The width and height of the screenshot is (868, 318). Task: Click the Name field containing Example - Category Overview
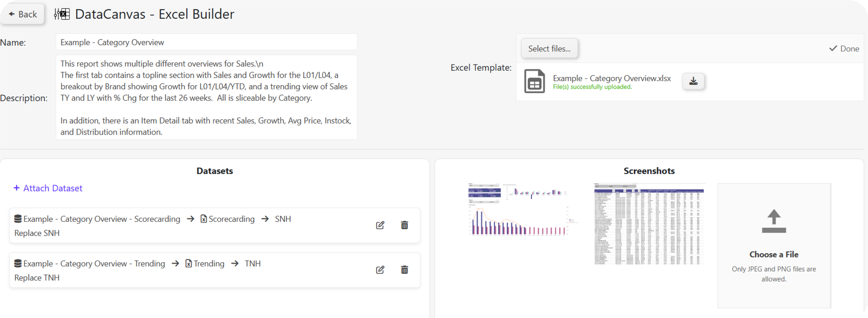pos(206,42)
